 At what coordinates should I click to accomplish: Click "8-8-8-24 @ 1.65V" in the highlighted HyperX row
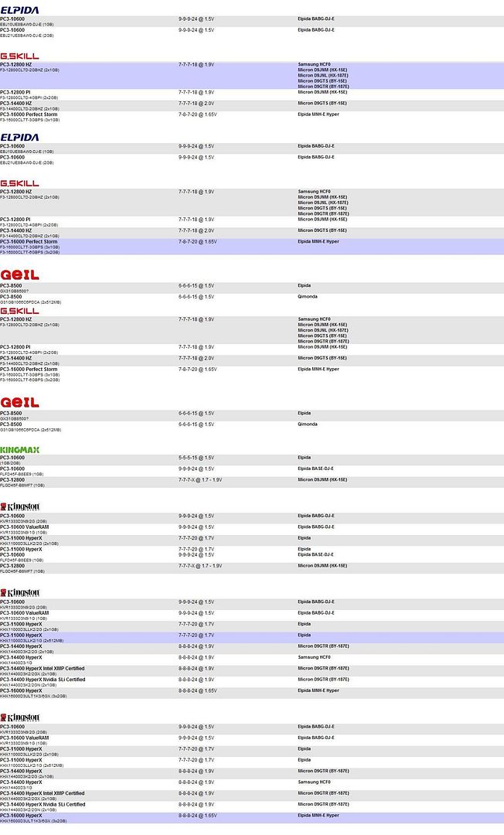click(x=197, y=816)
